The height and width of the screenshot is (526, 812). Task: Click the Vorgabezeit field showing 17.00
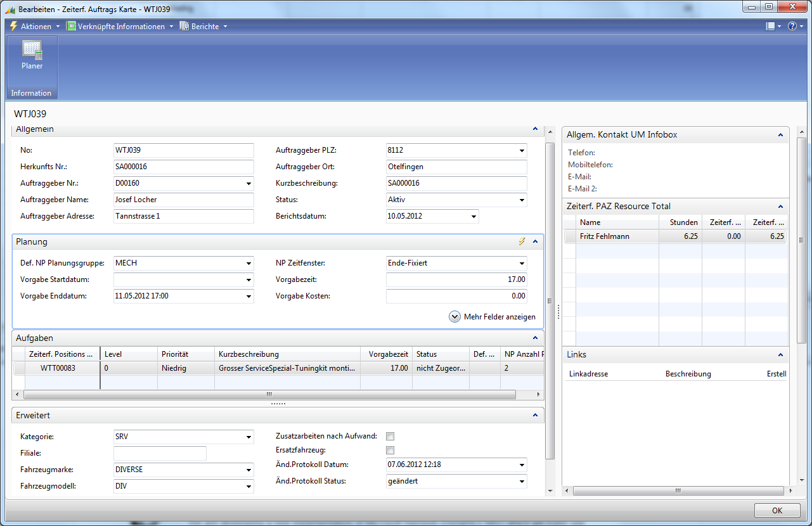point(456,279)
